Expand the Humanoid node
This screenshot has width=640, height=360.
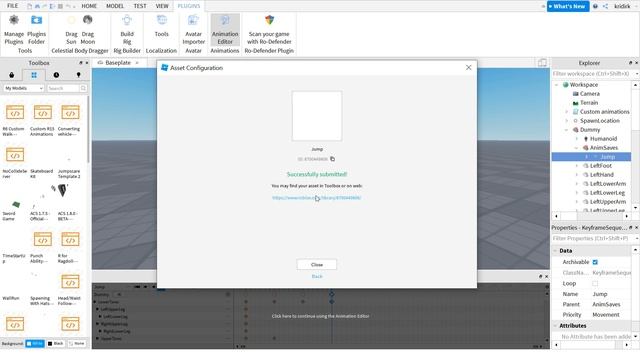point(576,139)
